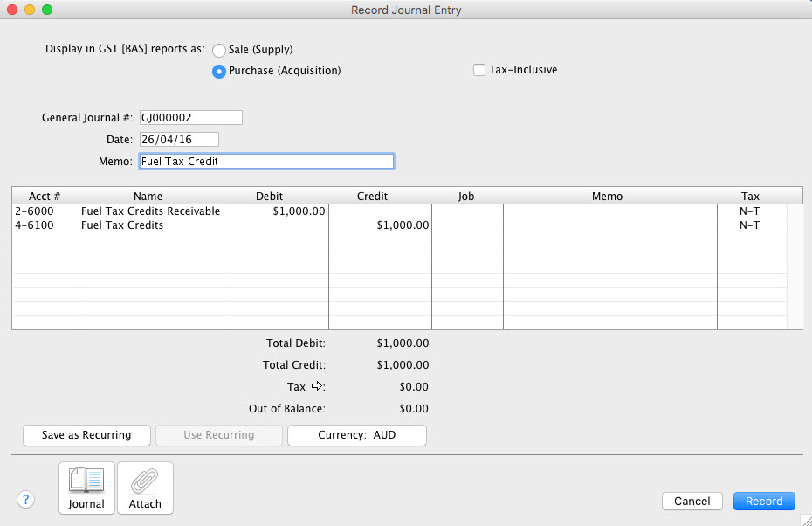Record the journal entry
812x526 pixels.
[x=763, y=501]
